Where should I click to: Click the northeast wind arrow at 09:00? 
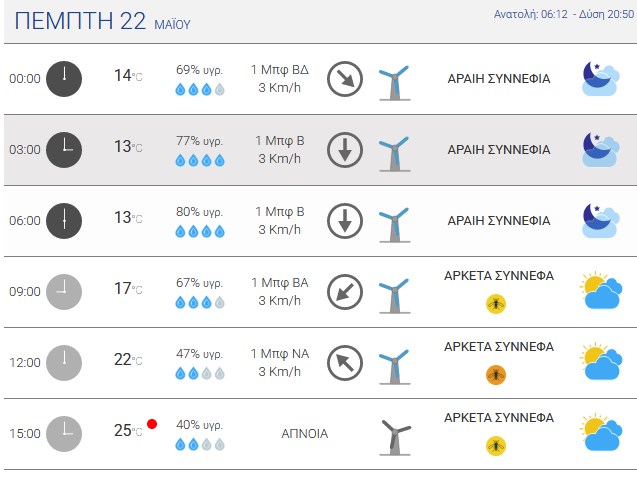pyautogui.click(x=345, y=292)
